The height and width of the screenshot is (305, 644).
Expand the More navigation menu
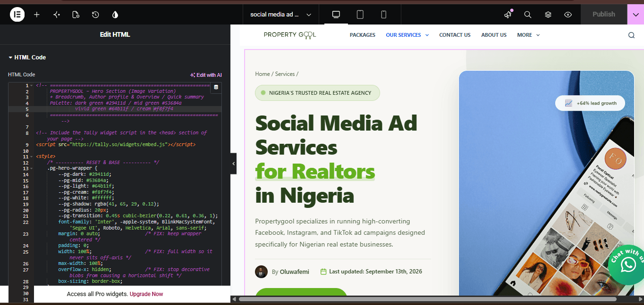[x=528, y=35]
